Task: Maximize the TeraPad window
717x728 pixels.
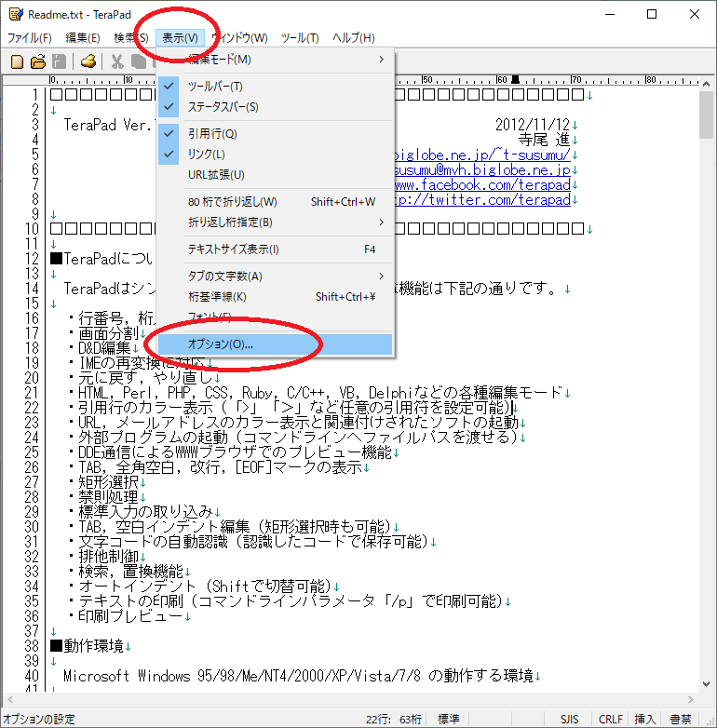Action: coord(652,14)
